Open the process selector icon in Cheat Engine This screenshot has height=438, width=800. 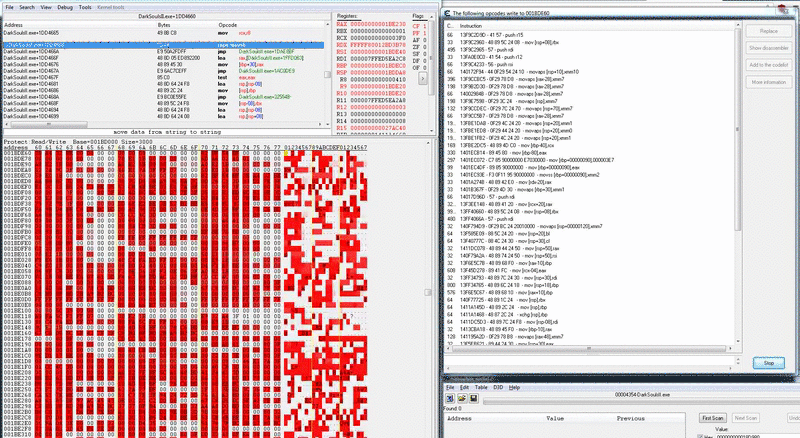[450, 398]
